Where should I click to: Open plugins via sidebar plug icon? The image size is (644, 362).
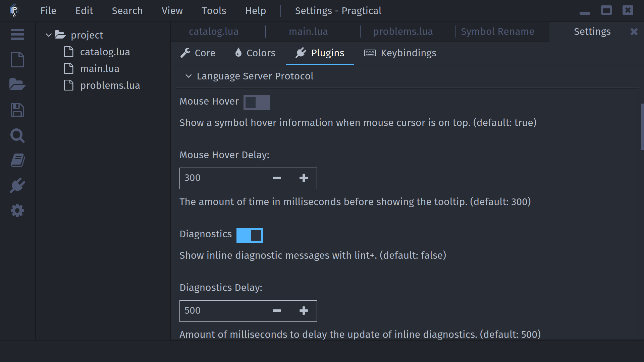pyautogui.click(x=17, y=185)
